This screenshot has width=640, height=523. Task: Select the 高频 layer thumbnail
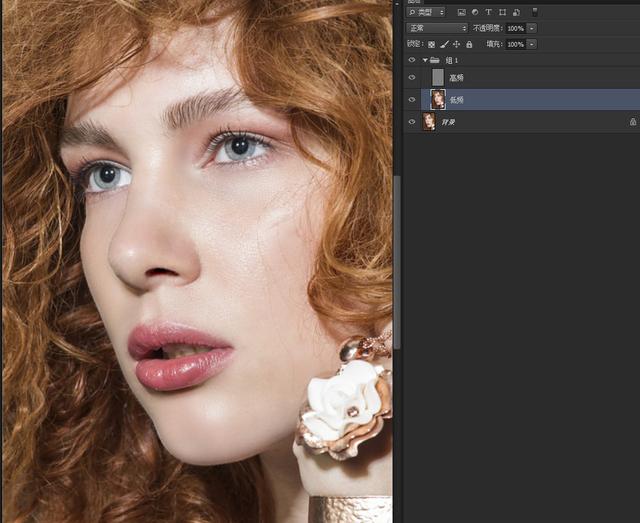tap(437, 77)
